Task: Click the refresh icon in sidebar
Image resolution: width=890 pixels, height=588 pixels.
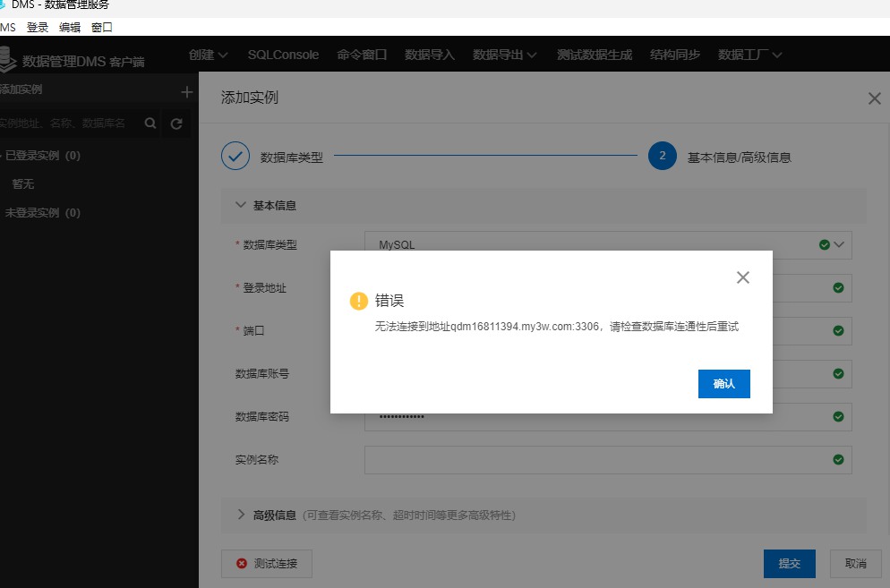Action: click(x=176, y=124)
